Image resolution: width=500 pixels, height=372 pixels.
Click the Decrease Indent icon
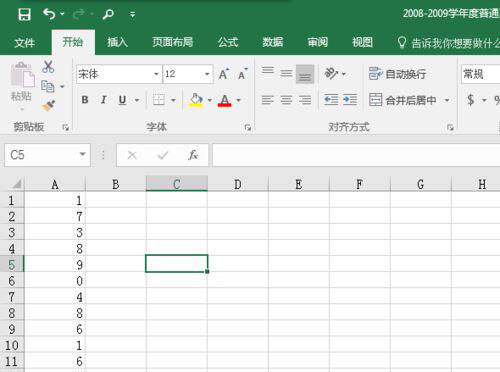[331, 100]
